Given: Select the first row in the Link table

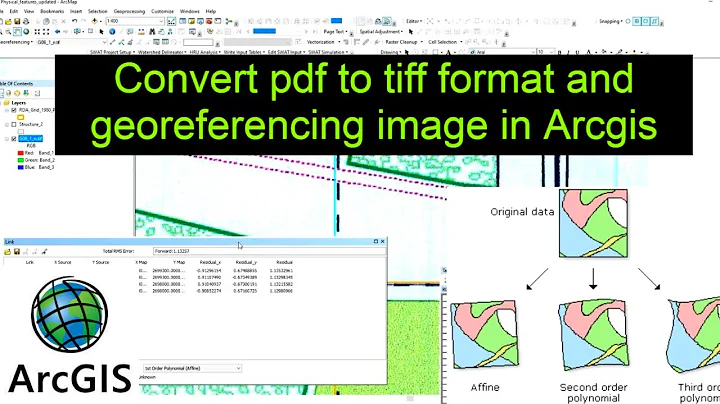Looking at the screenshot, I should point(216,271).
